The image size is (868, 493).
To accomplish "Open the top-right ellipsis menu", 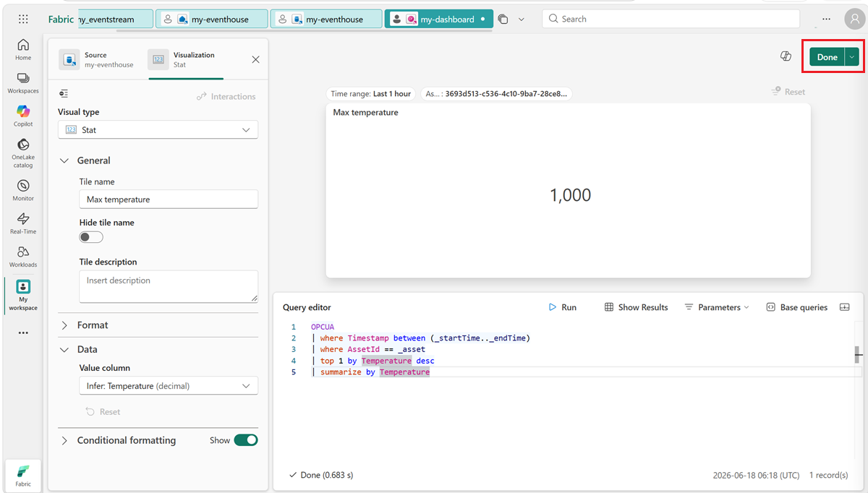I will pos(827,19).
